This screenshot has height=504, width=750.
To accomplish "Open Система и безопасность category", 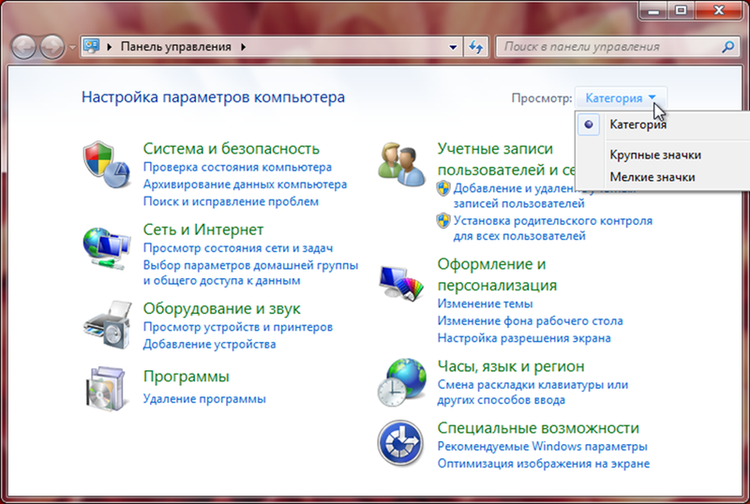I will (x=231, y=149).
